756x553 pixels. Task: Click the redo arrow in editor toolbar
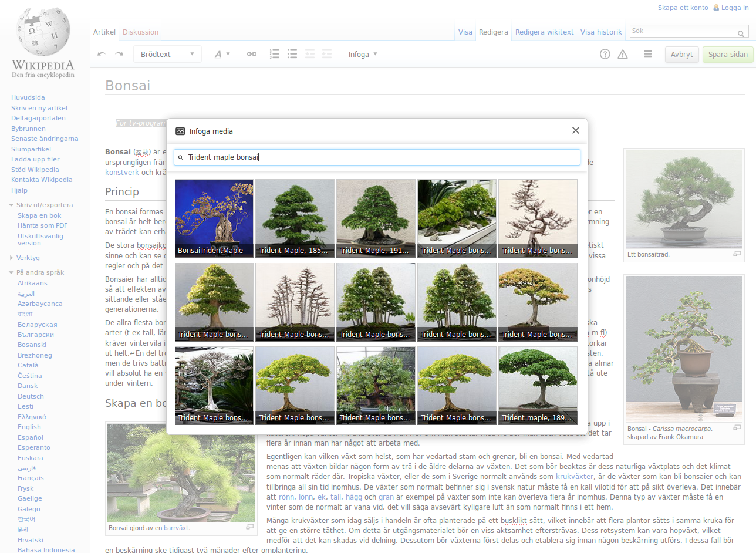tap(119, 54)
